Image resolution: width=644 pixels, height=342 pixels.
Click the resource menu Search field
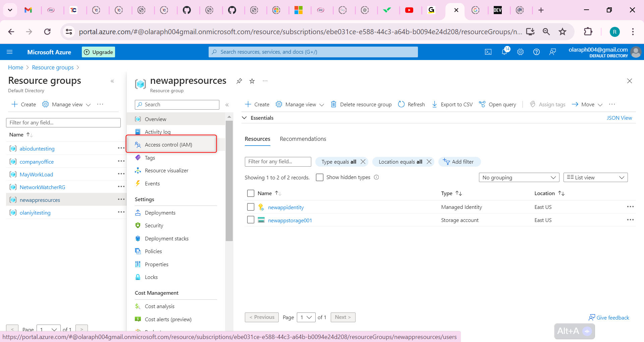click(x=177, y=105)
